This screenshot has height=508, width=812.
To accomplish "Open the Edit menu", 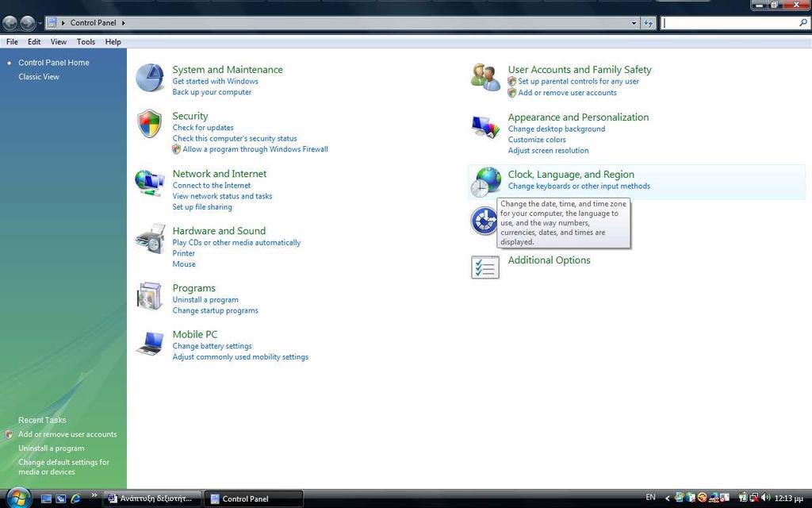I will 34,42.
